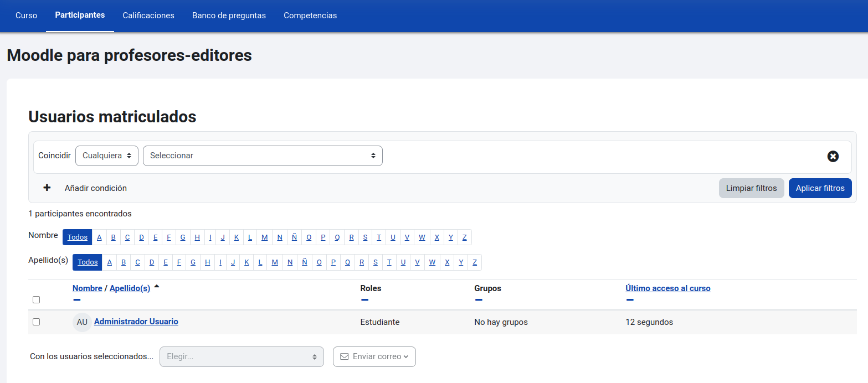Select Todos in the Nombre initial filter

[78, 237]
